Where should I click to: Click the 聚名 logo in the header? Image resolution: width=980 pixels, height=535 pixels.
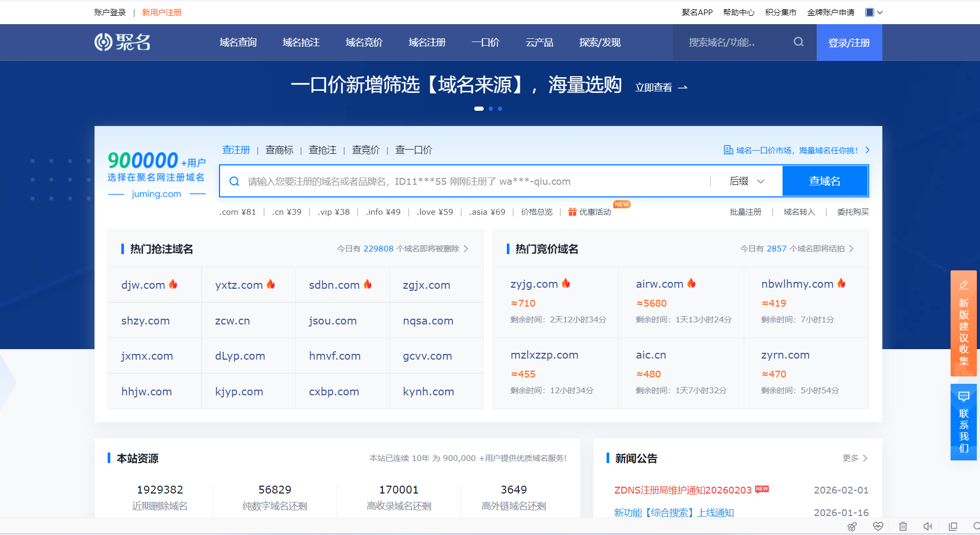coord(122,42)
